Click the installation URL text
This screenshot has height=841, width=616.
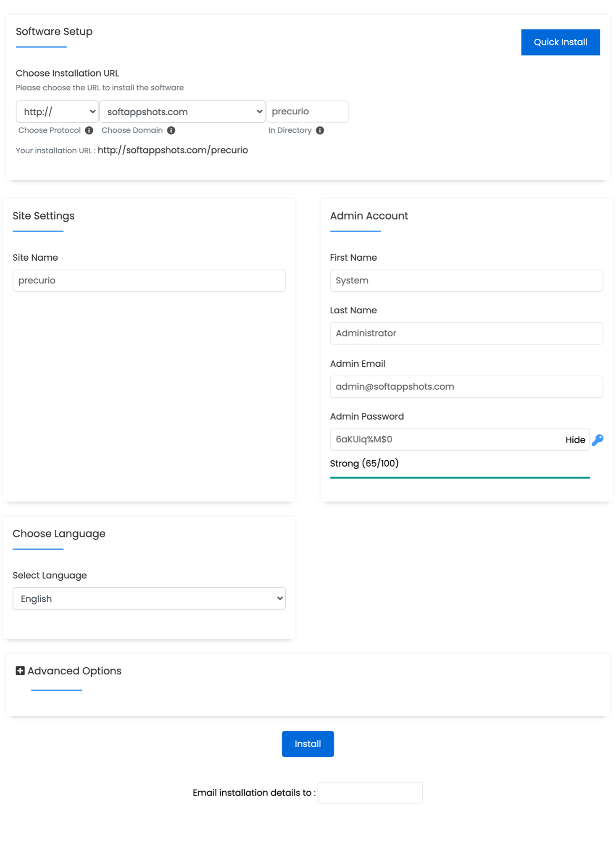point(173,150)
